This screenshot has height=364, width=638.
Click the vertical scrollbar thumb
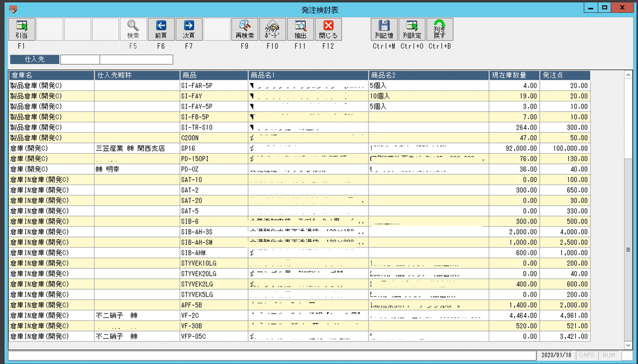point(627,250)
